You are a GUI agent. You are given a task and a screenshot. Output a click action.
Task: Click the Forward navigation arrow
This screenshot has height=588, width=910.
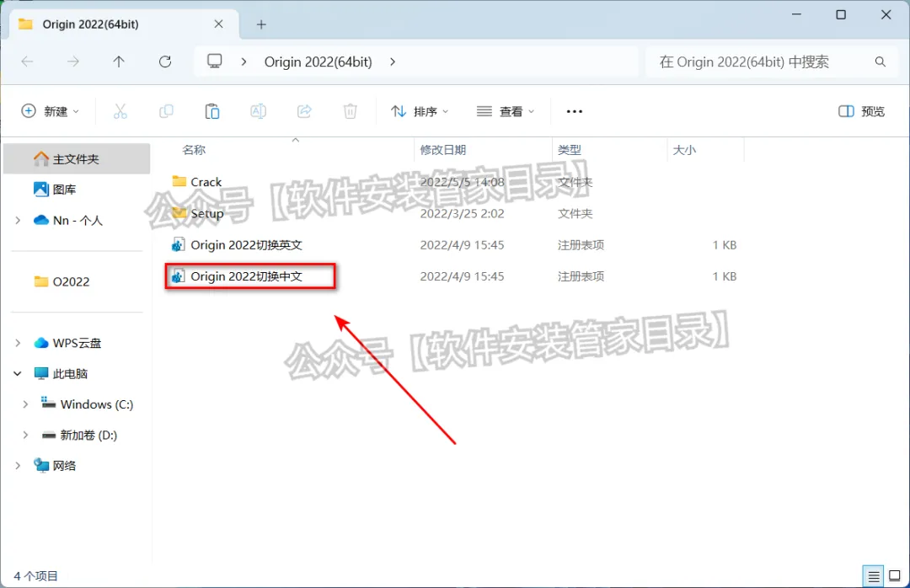(72, 61)
